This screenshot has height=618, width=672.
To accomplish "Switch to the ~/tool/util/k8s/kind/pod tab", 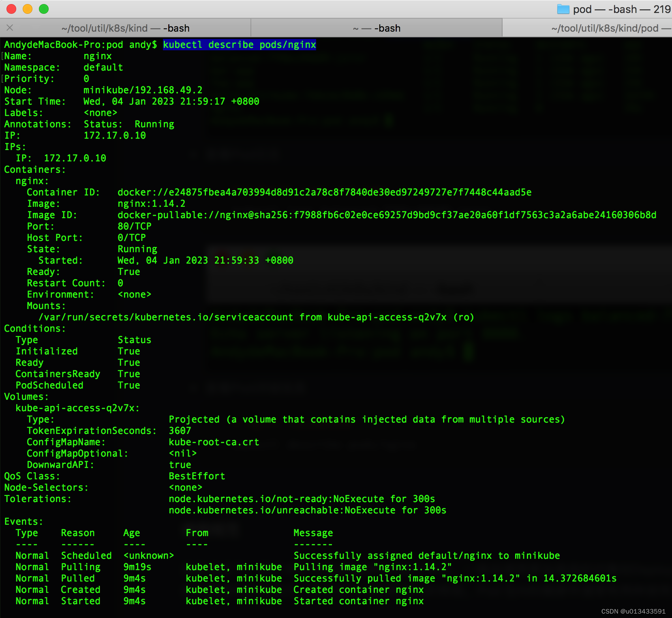I will pos(587,28).
